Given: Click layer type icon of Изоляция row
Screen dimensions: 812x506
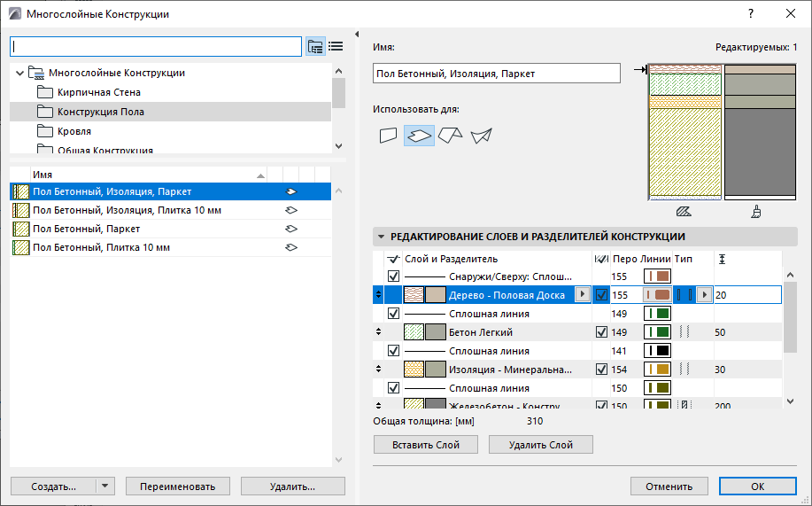Looking at the screenshot, I should [684, 370].
